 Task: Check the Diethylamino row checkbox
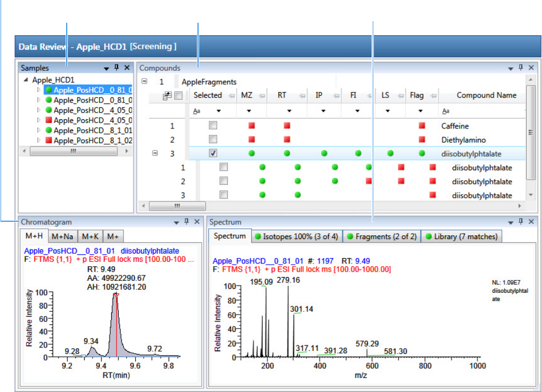pyautogui.click(x=213, y=139)
